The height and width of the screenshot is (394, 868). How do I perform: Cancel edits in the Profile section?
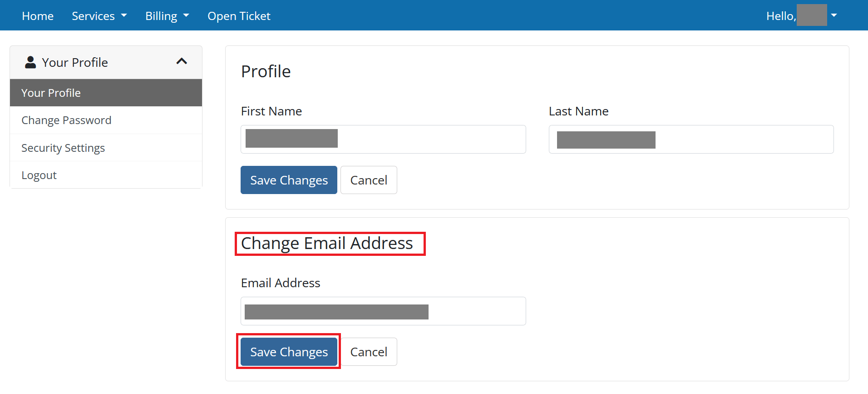pyautogui.click(x=368, y=180)
